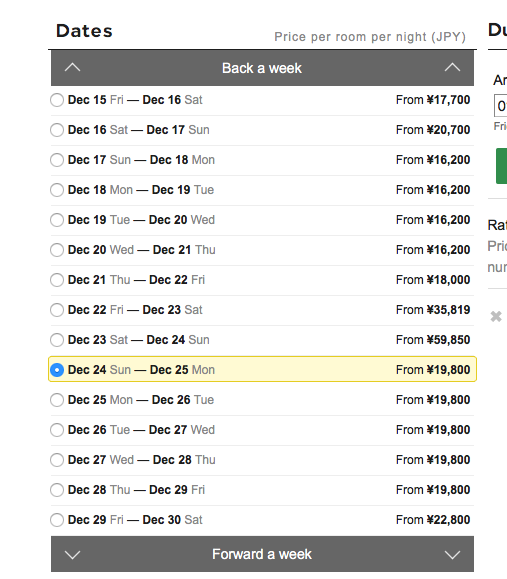
Task: Select Dec 19 Tue — Dec 20 Wed radio
Action: 57,220
